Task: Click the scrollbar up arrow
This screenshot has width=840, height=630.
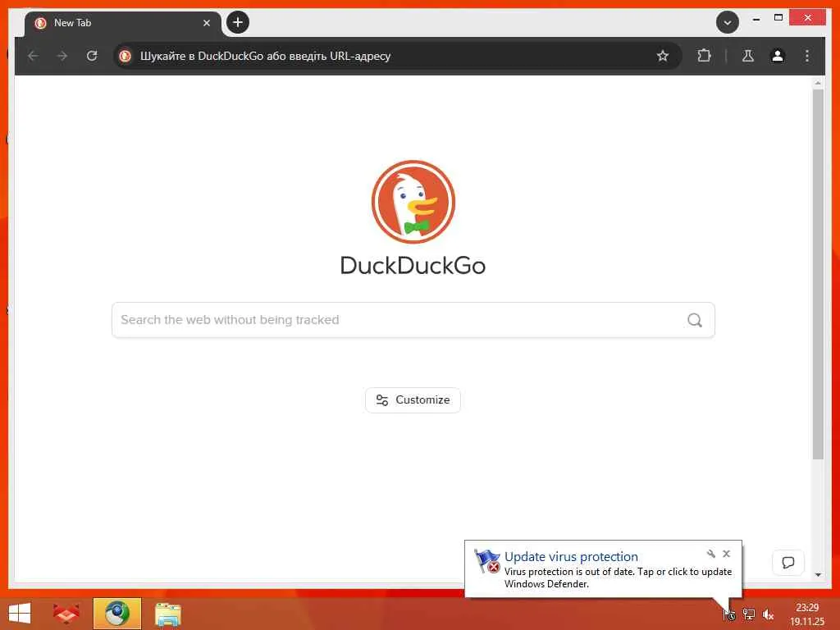Action: pos(818,83)
